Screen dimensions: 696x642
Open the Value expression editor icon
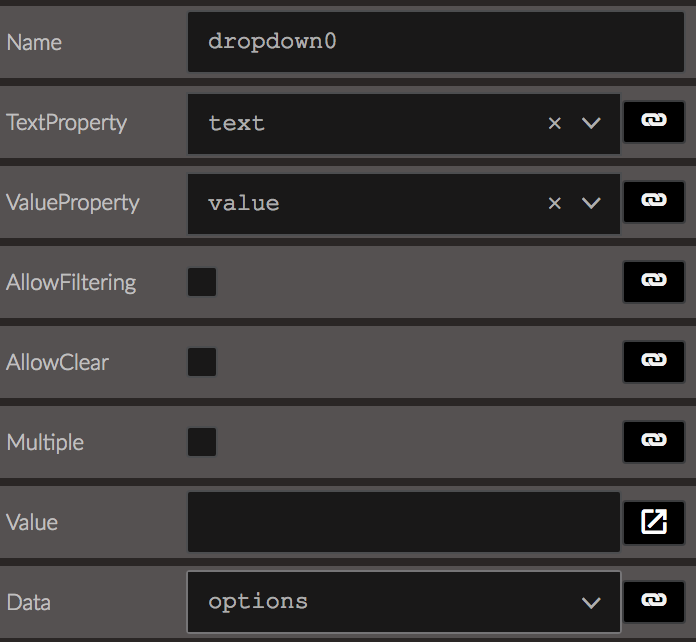point(654,522)
